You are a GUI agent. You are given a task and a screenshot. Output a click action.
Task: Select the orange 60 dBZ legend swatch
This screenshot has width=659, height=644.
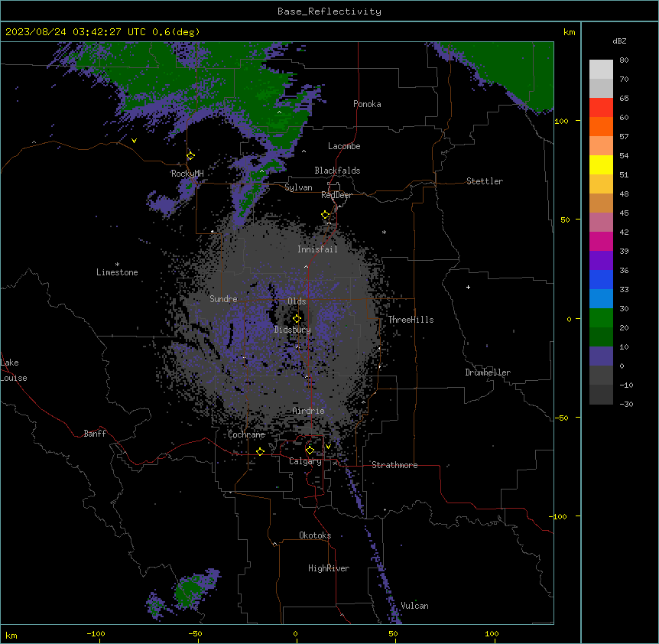(x=601, y=126)
